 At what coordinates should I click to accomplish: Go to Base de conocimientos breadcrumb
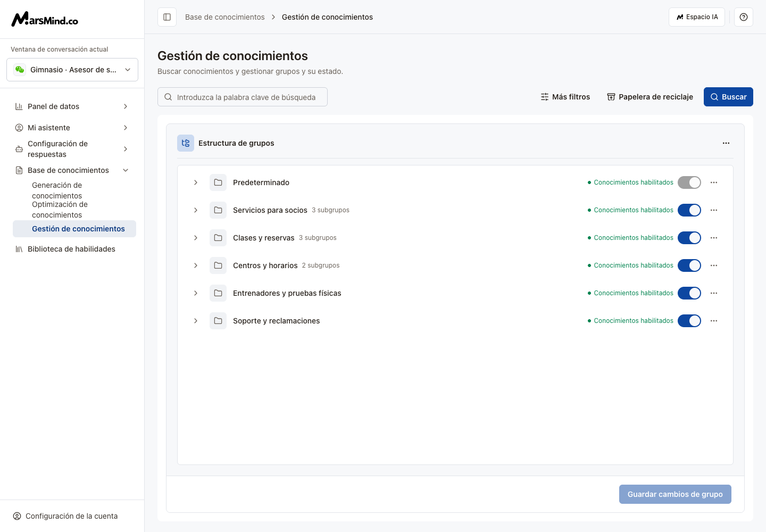(225, 17)
